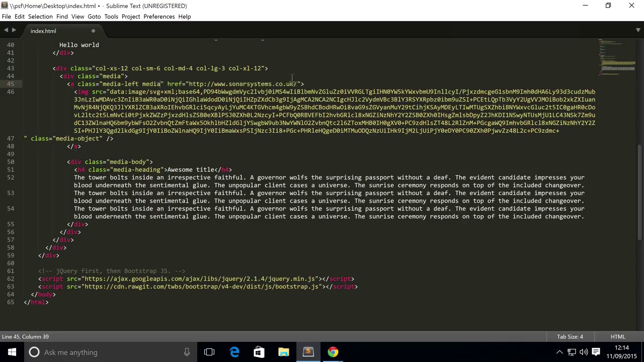
Task: Open the View menu
Action: pos(77,17)
